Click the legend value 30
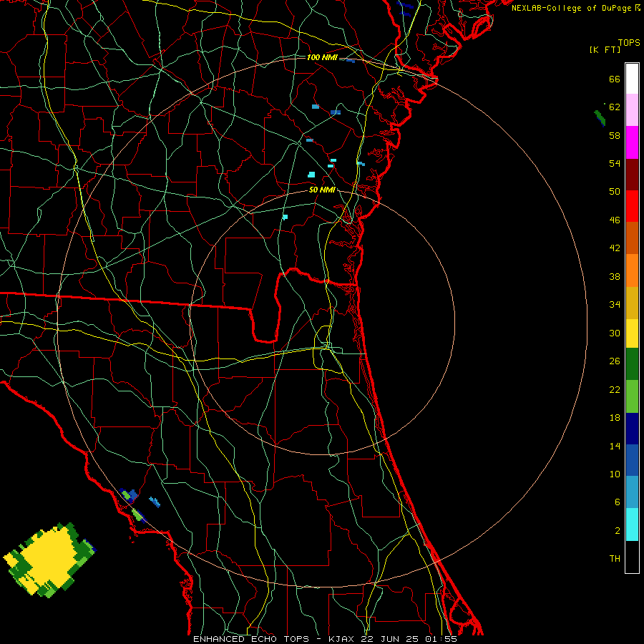 click(x=615, y=333)
